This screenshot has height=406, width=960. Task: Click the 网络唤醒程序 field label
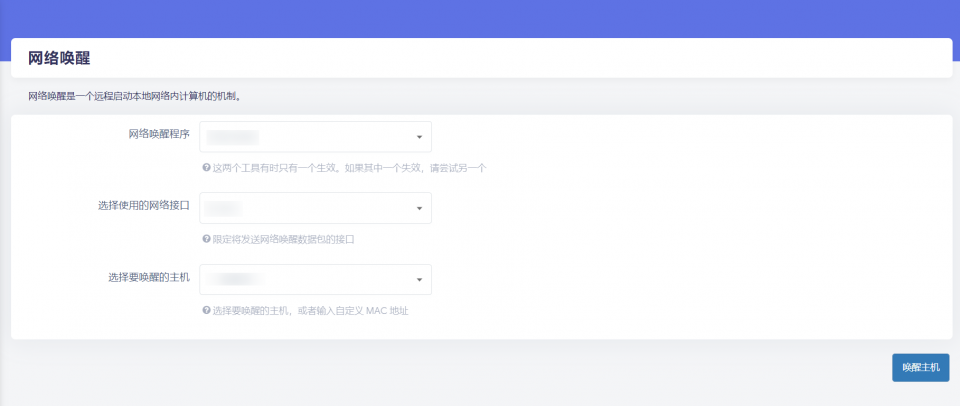coord(159,134)
